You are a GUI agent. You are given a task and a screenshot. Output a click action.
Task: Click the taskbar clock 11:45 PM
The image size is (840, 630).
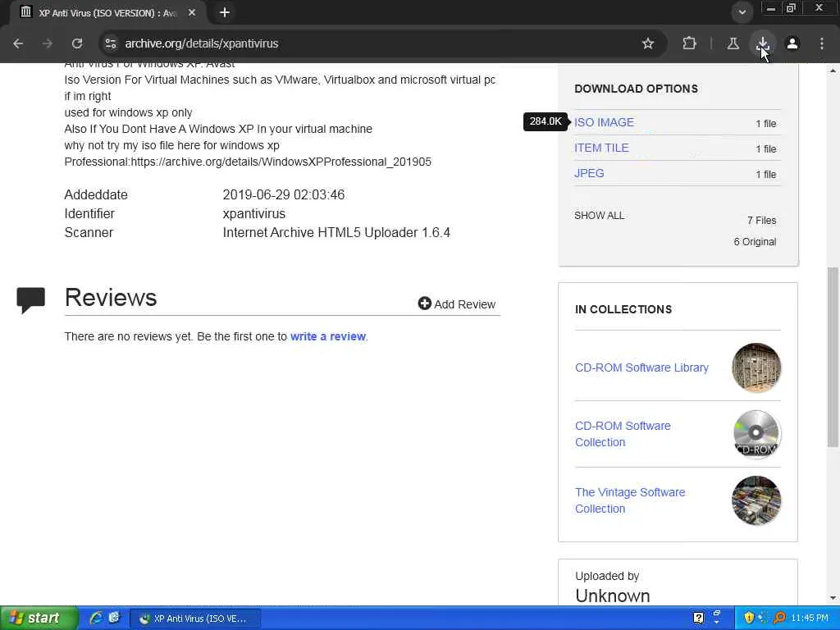810,619
